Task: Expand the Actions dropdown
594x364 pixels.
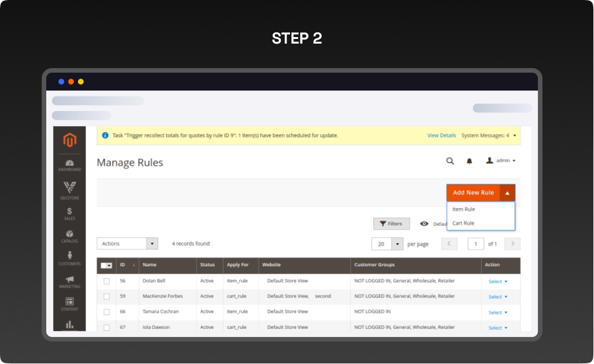Action: [x=127, y=244]
